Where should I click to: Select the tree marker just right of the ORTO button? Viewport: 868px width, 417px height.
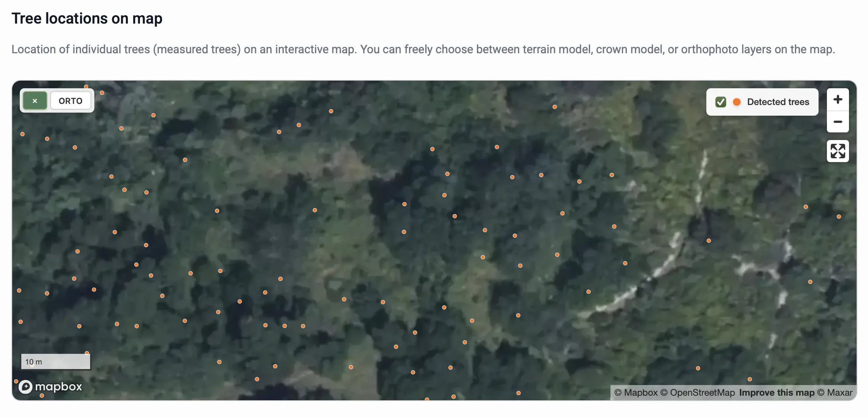click(x=102, y=93)
